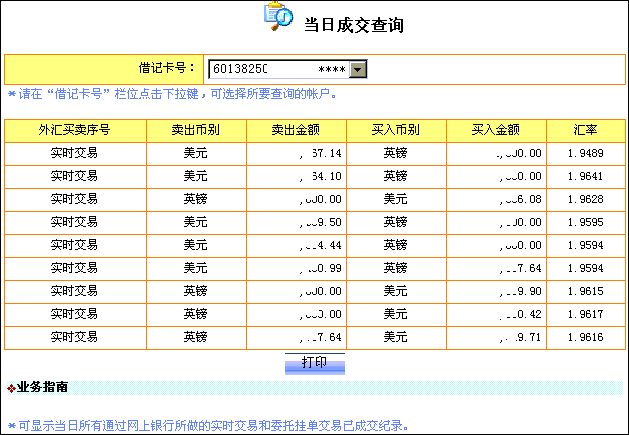Click 美元 bought currency in the 1.9617 row

(396, 314)
